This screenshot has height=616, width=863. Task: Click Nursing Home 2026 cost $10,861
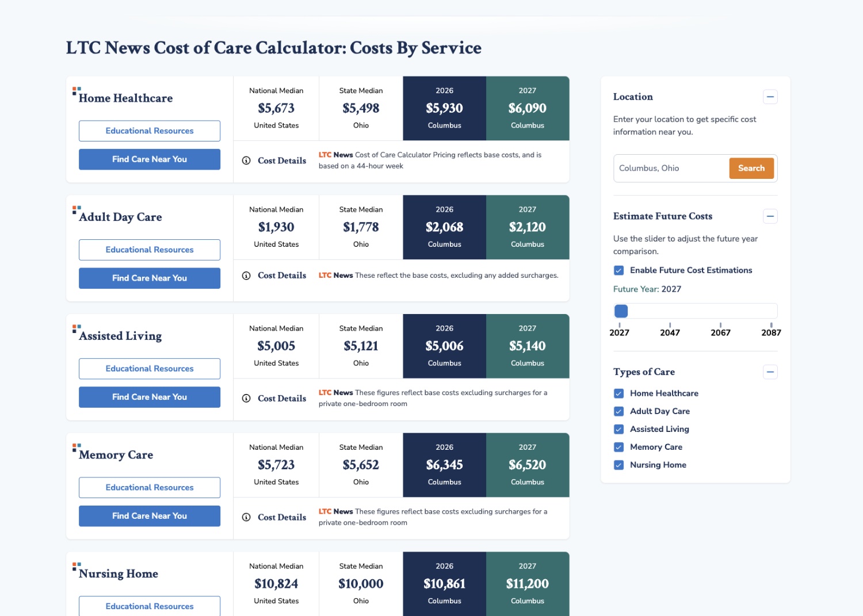coord(445,584)
